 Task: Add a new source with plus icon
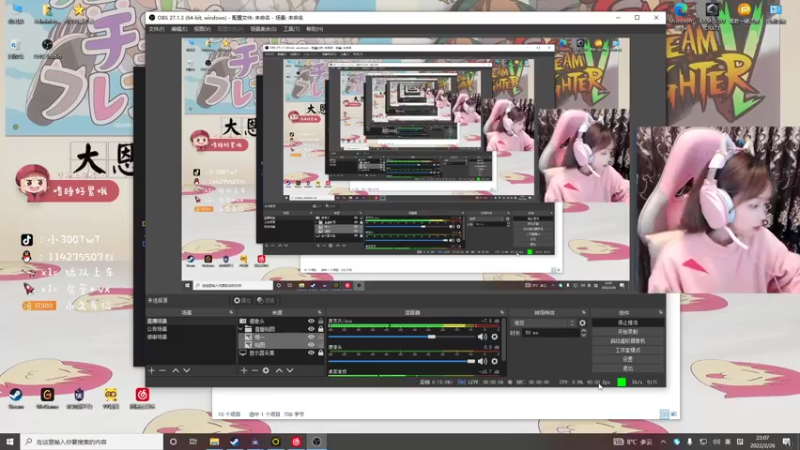click(244, 370)
